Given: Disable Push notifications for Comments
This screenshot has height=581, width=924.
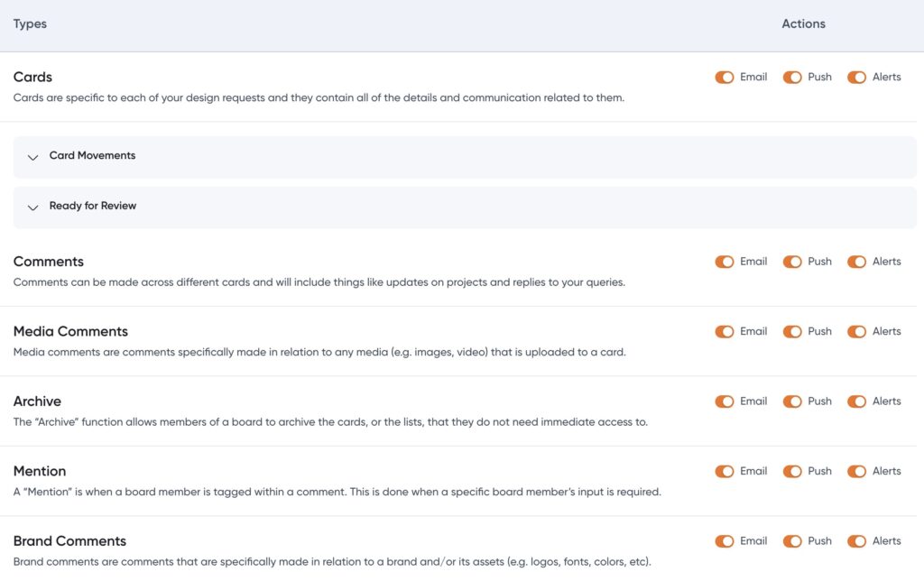Looking at the screenshot, I should pos(792,262).
